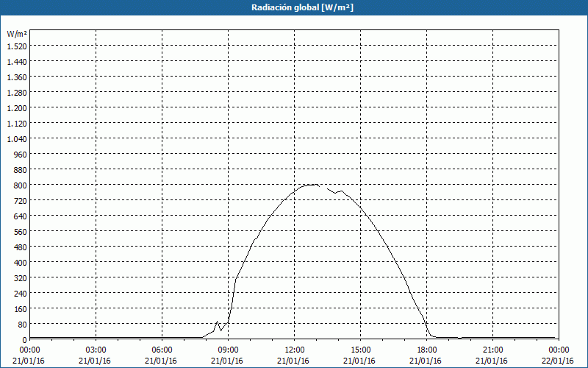Click the 400 y-axis value

pos(21,263)
